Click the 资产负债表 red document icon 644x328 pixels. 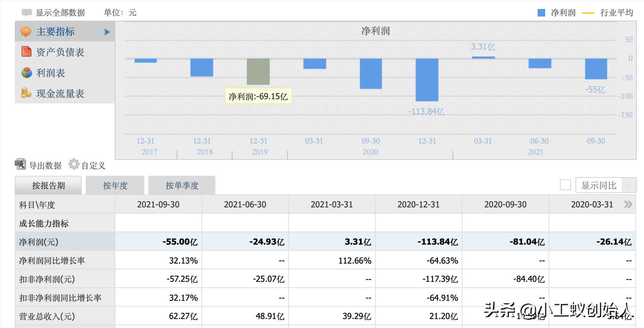[x=26, y=52]
